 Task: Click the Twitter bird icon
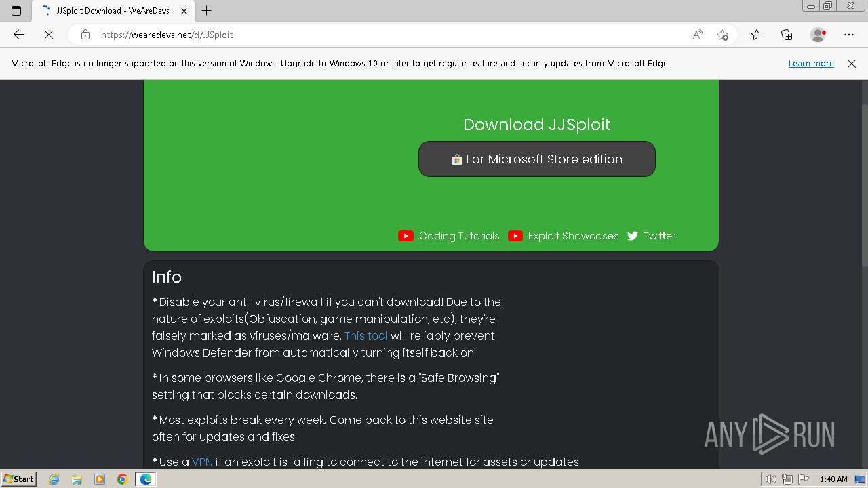coord(633,236)
